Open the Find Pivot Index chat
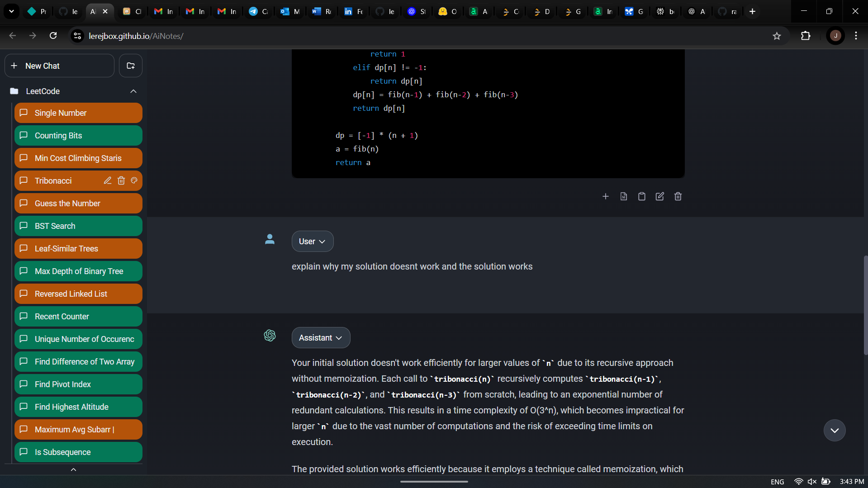 (78, 384)
